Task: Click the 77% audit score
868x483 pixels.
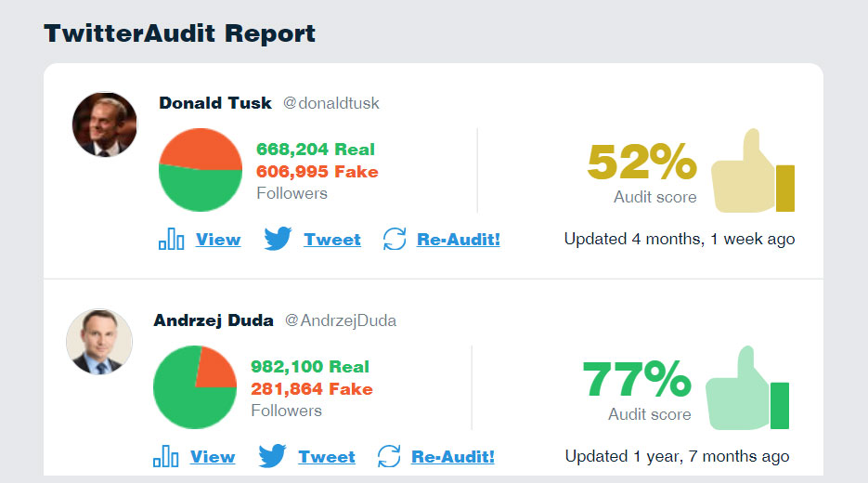Action: pos(637,379)
